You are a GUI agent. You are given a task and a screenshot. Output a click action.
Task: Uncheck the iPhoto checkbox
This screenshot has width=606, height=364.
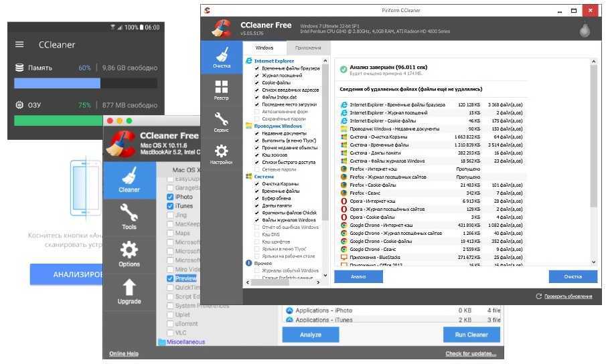pyautogui.click(x=170, y=197)
